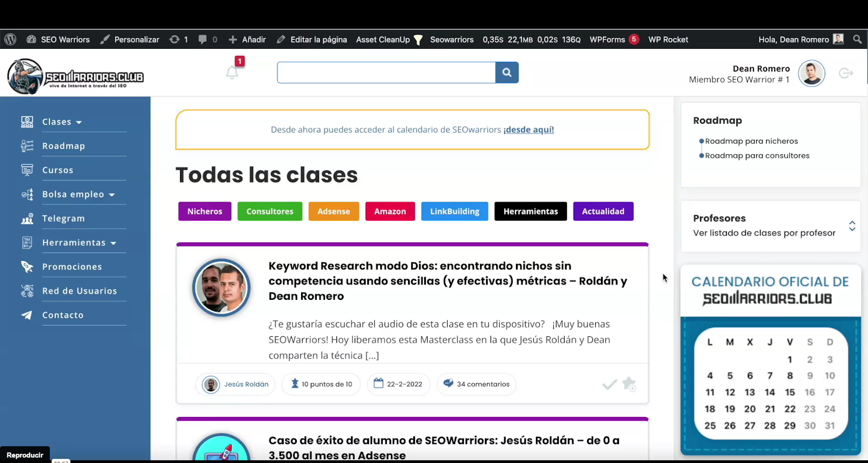This screenshot has width=868, height=463.
Task: Select the Herramientas sidebar icon
Action: (x=27, y=243)
